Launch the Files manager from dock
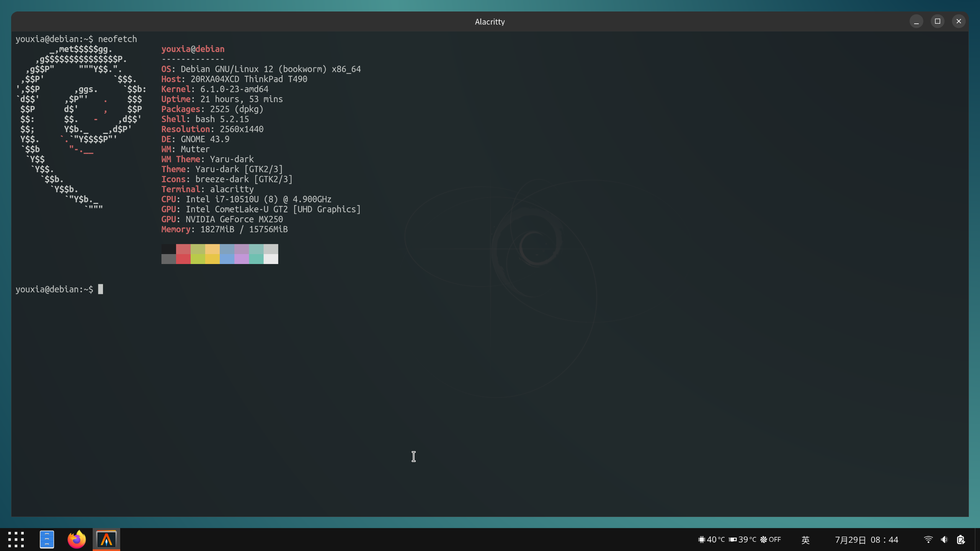The width and height of the screenshot is (980, 551). 47,540
